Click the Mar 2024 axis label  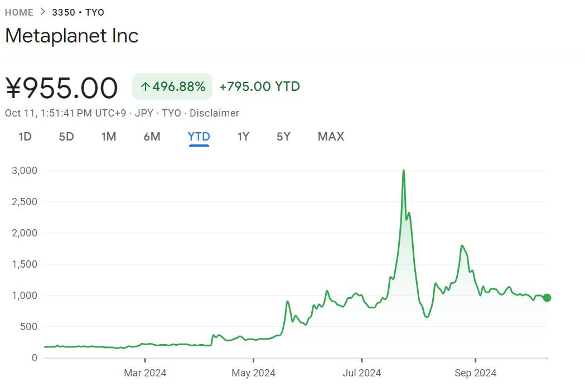point(145,372)
